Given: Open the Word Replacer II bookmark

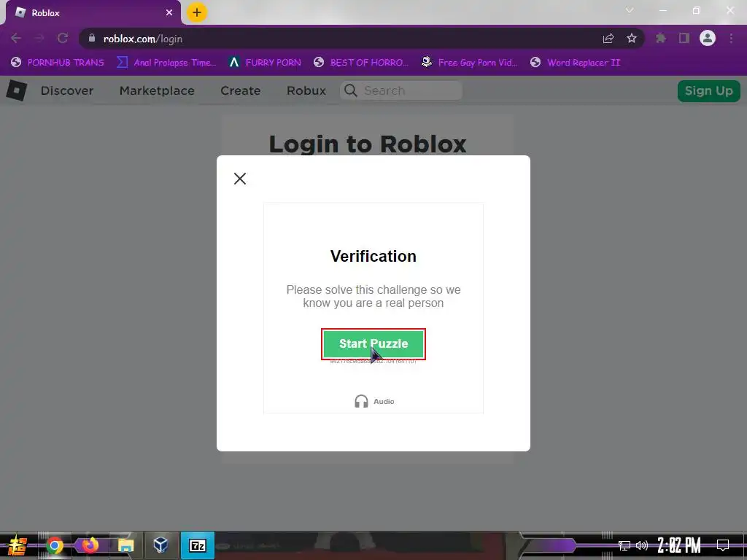Looking at the screenshot, I should click(x=576, y=63).
